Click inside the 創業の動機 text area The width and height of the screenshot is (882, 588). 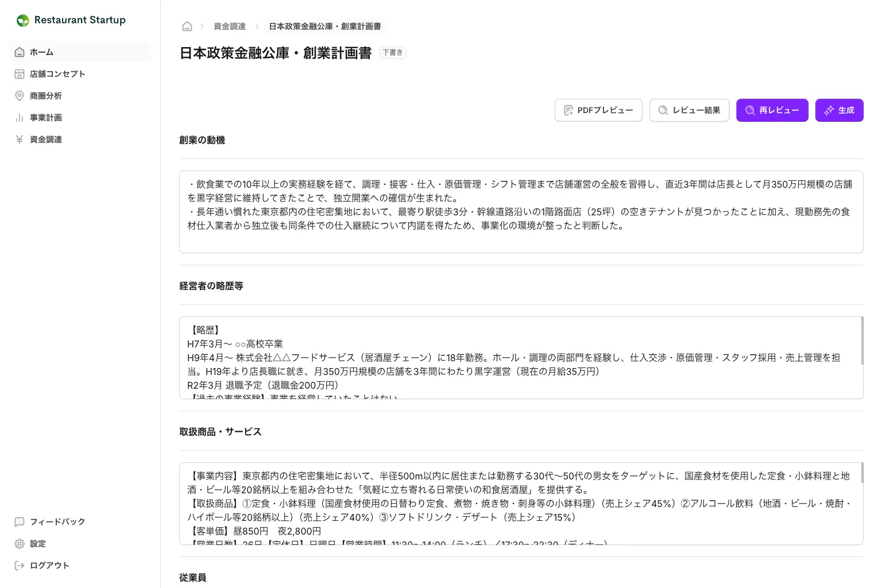point(521,211)
